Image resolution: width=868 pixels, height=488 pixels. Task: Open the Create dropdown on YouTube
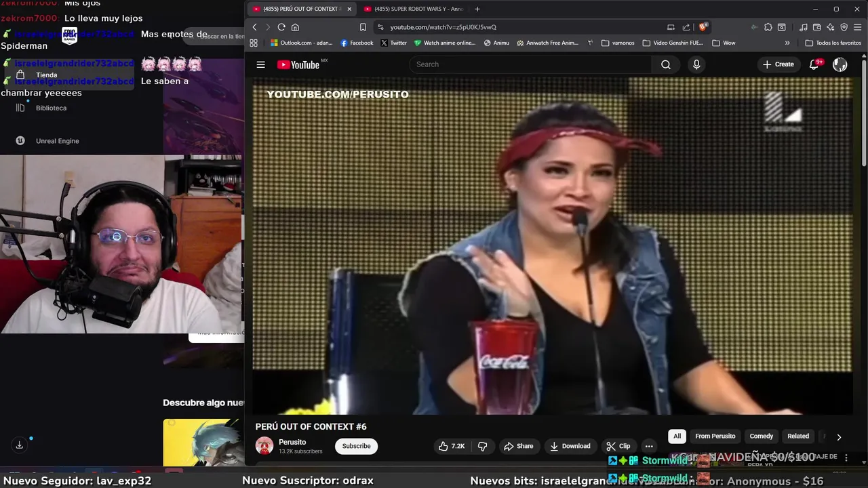(x=778, y=64)
